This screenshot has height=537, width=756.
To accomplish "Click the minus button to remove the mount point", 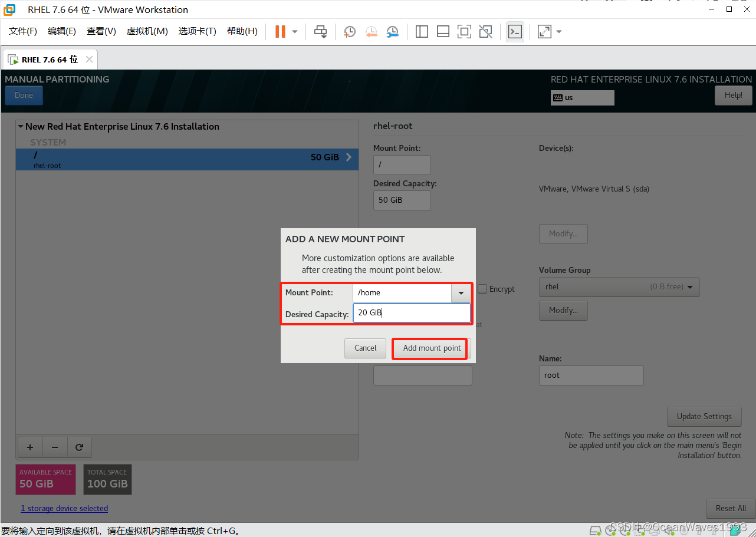I will coord(55,447).
